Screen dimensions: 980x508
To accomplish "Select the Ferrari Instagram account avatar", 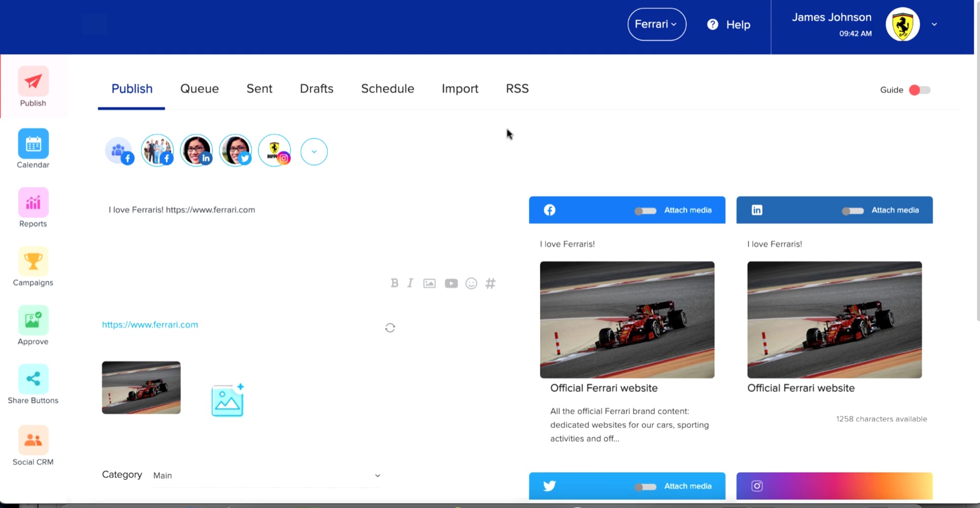I will [275, 151].
